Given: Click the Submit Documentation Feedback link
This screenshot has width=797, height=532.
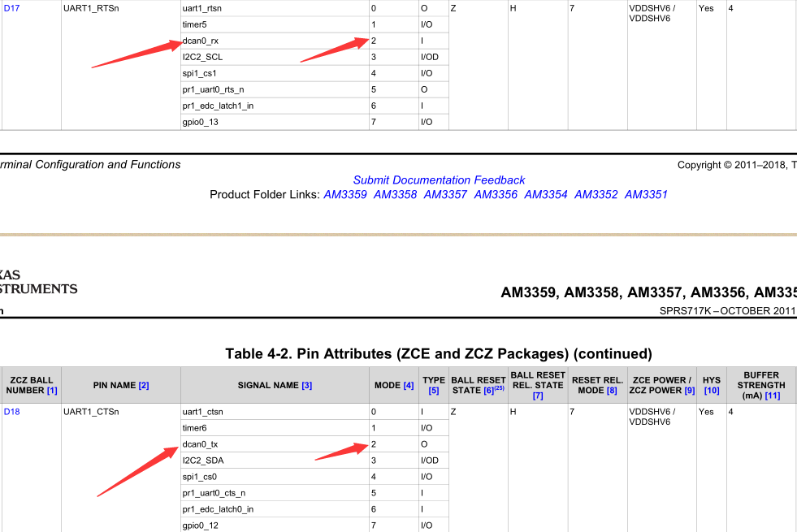Looking at the screenshot, I should [x=438, y=179].
